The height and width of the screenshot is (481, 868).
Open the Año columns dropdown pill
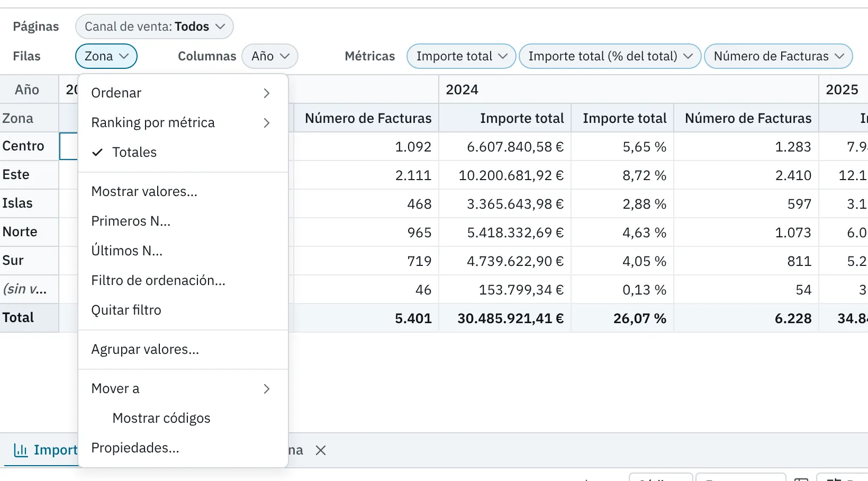[270, 56]
